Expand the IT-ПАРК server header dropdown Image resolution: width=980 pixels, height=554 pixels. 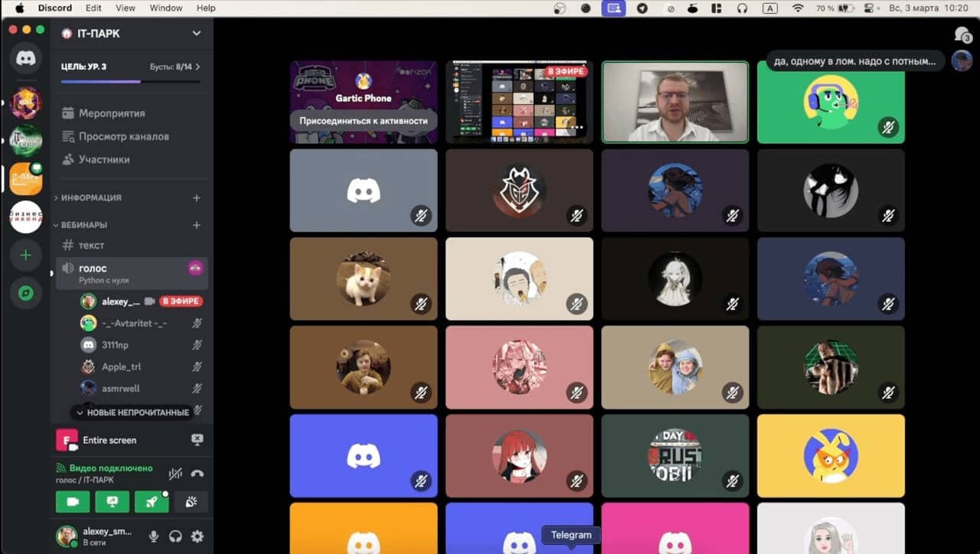197,34
